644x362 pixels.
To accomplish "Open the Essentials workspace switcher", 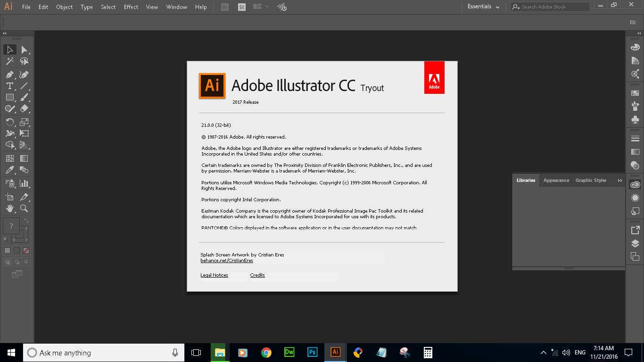I will click(483, 7).
